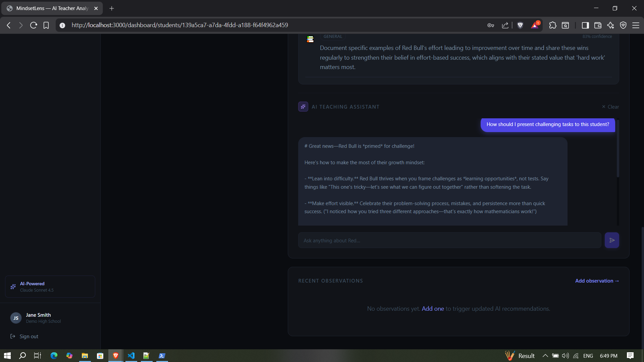The image size is (644, 362).
Task: Expand the system tray hidden icons
Action: pos(545,356)
